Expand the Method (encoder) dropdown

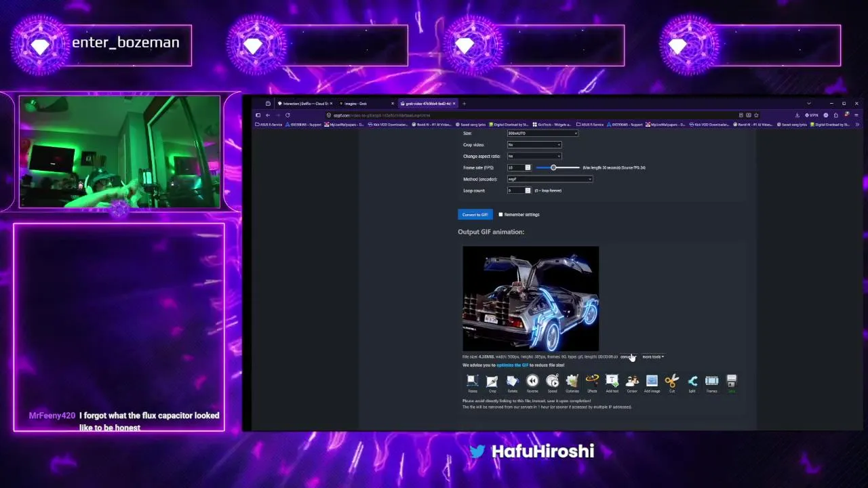point(550,179)
